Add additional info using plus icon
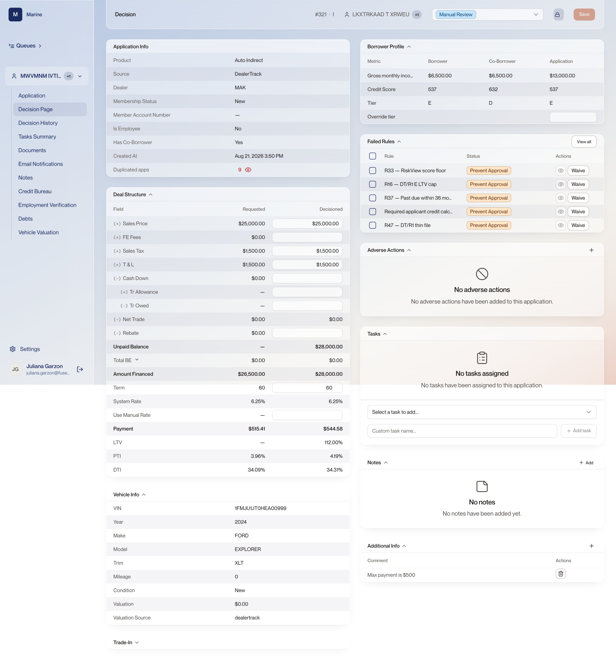The image size is (616, 672). (591, 546)
